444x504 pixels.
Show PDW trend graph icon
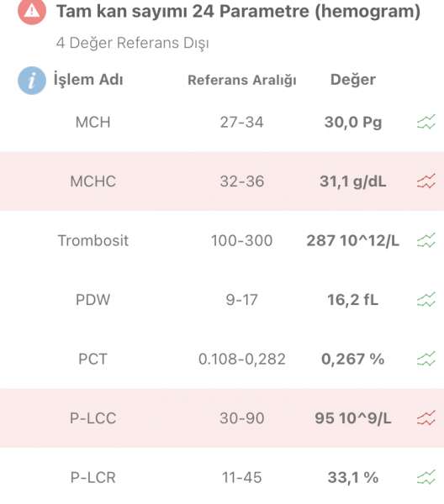pyautogui.click(x=426, y=300)
